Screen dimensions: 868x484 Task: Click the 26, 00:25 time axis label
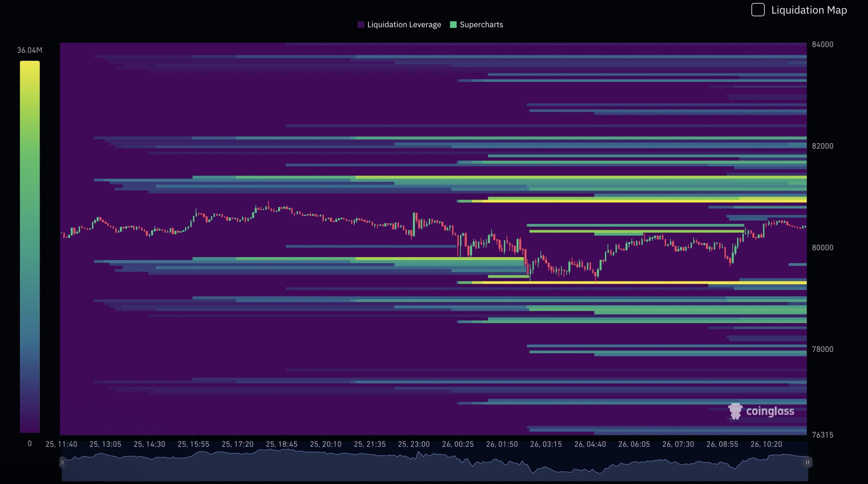pyautogui.click(x=458, y=444)
